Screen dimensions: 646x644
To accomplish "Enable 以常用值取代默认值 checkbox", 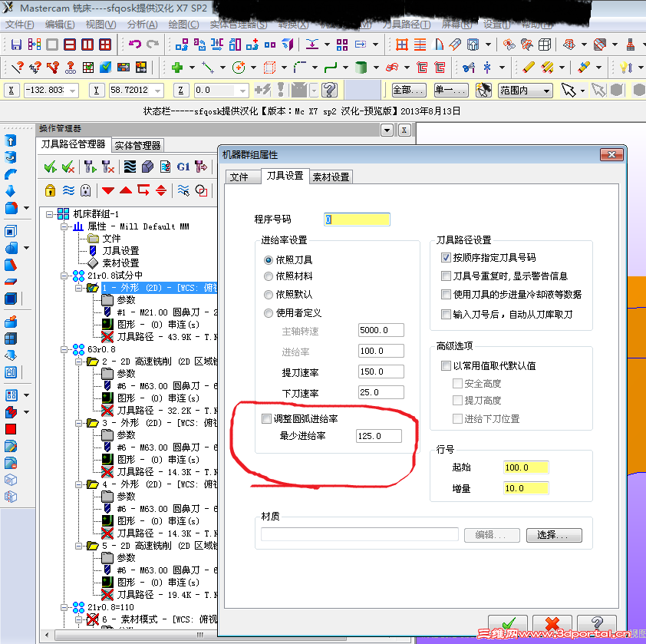I will point(446,365).
